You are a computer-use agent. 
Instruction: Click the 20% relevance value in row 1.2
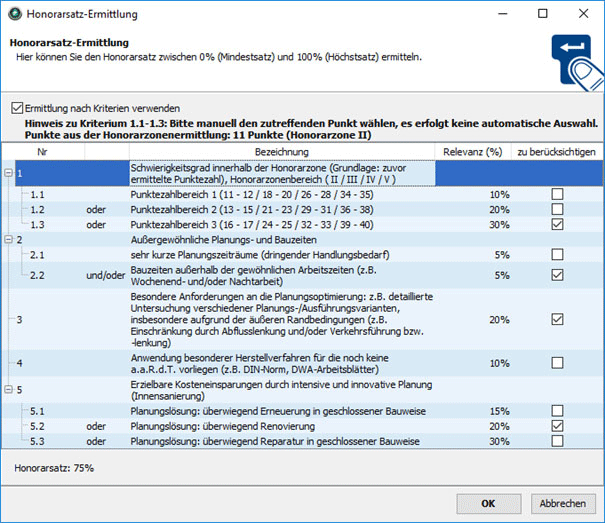click(x=500, y=210)
